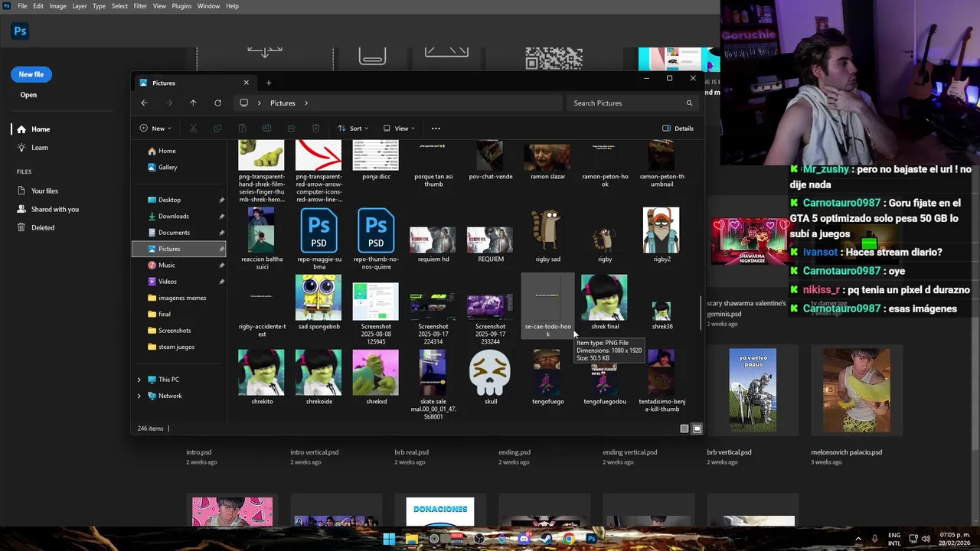Open the View dropdown
Image resolution: width=980 pixels, height=551 pixels.
tap(399, 129)
